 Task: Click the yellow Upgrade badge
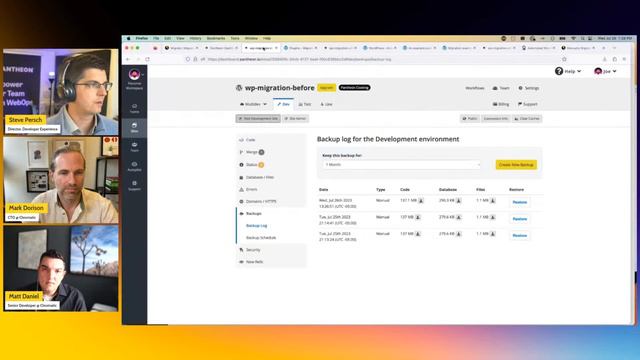point(327,88)
